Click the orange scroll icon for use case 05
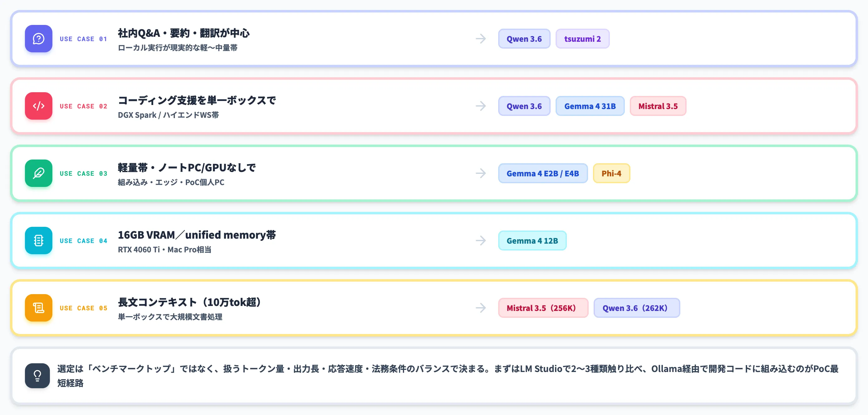The image size is (868, 415). point(38,308)
